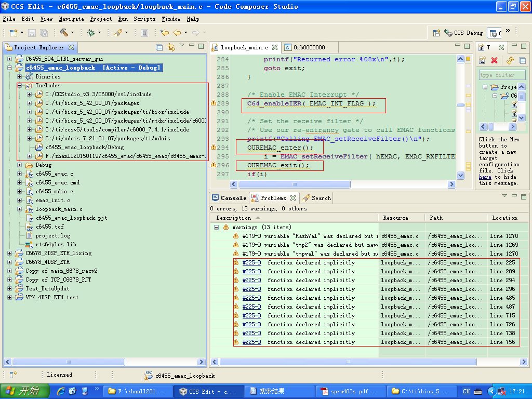The width and height of the screenshot is (532, 399).
Task: Select the HashVal unused variable warning row
Action: pyautogui.click(x=369, y=236)
